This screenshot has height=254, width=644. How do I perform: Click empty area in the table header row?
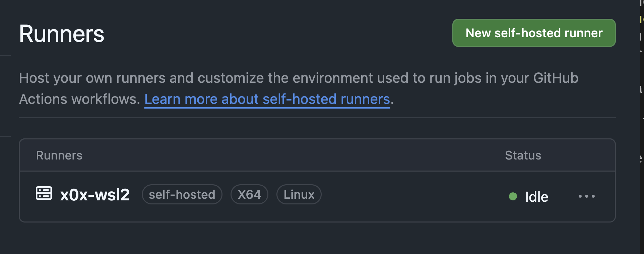(285, 155)
